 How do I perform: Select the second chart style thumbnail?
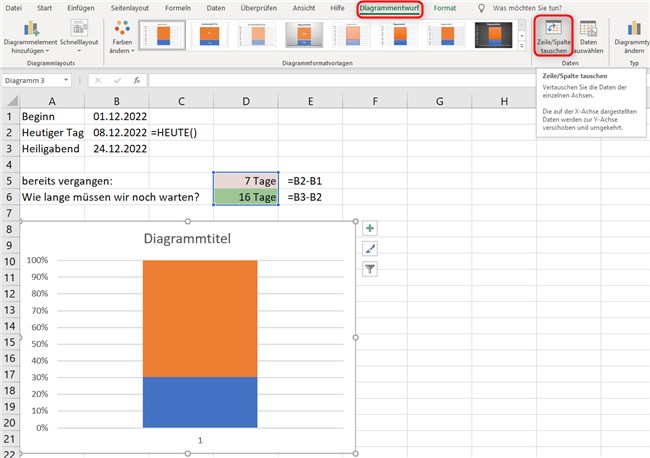[210, 35]
